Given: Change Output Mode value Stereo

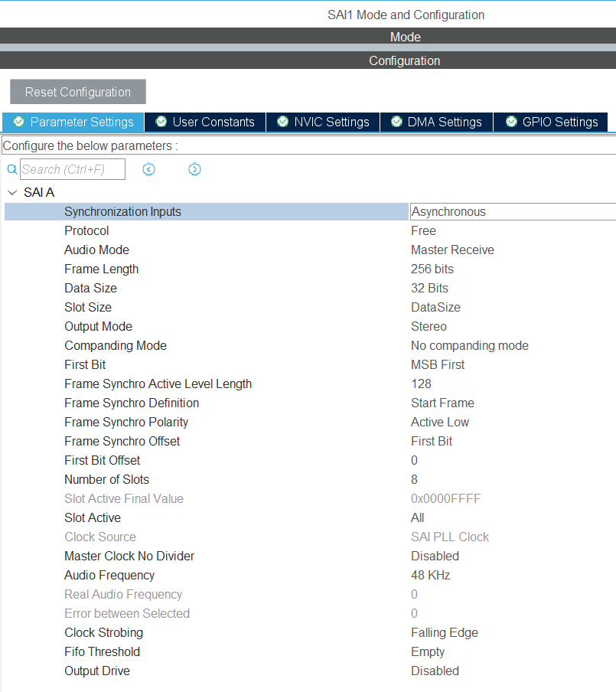Looking at the screenshot, I should point(429,326).
